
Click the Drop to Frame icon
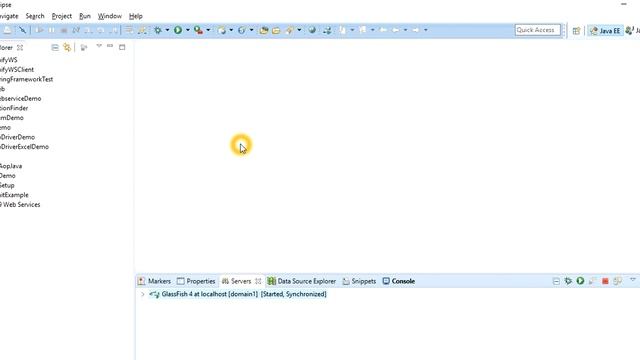pos(129,30)
